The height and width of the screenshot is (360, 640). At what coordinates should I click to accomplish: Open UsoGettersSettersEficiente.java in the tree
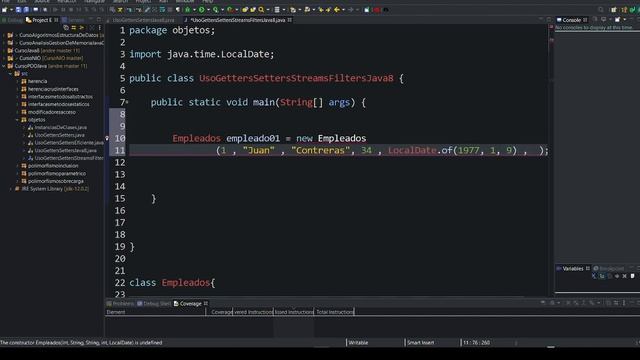[x=69, y=143]
